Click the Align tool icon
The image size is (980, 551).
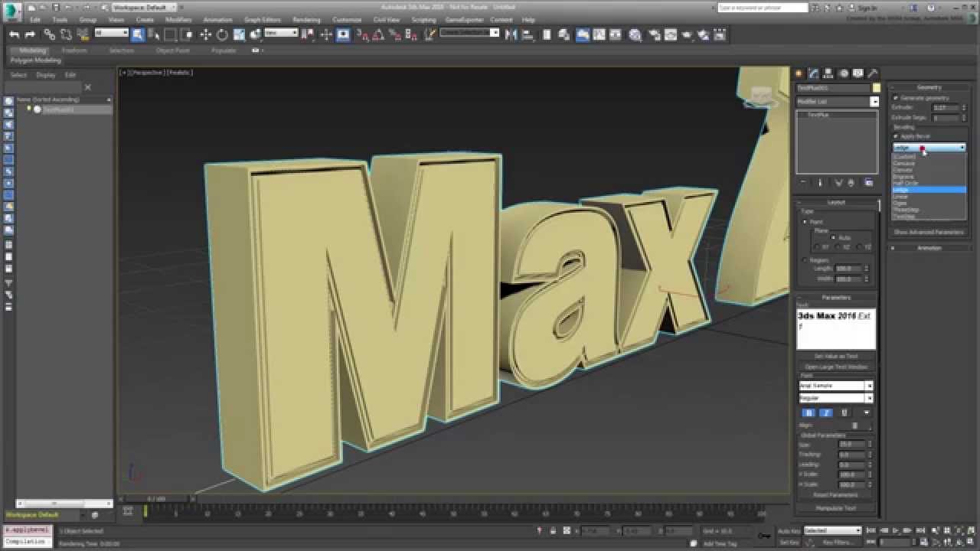(528, 34)
